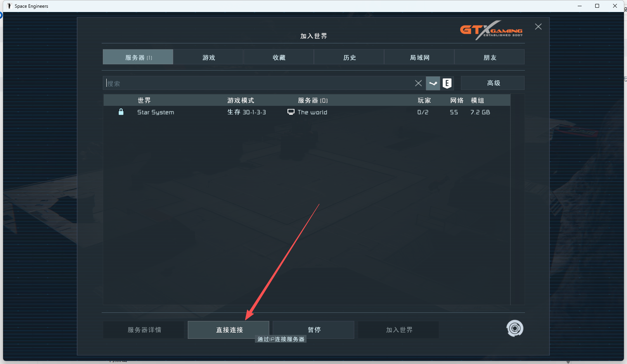This screenshot has width=627, height=364.
Task: Sort by 游戏模式 column header
Action: click(241, 100)
